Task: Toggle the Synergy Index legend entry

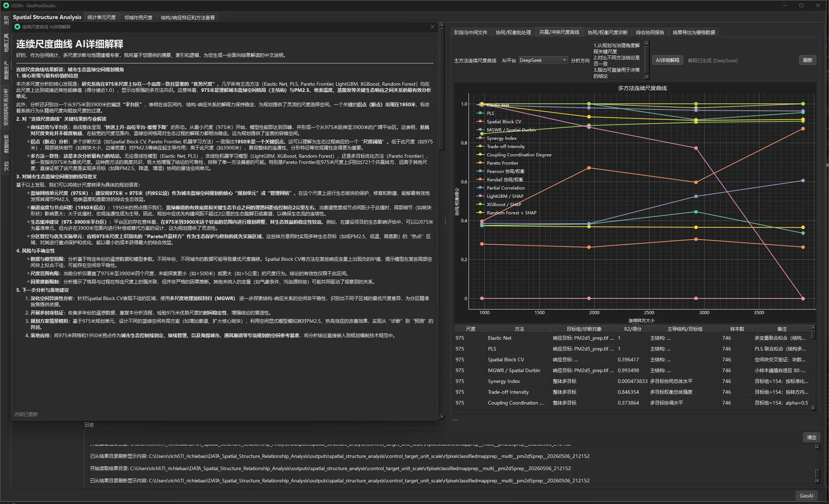Action: point(501,139)
